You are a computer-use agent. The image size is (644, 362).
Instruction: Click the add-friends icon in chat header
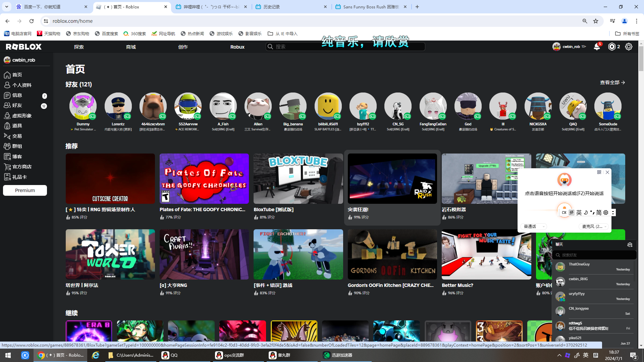tap(630, 245)
